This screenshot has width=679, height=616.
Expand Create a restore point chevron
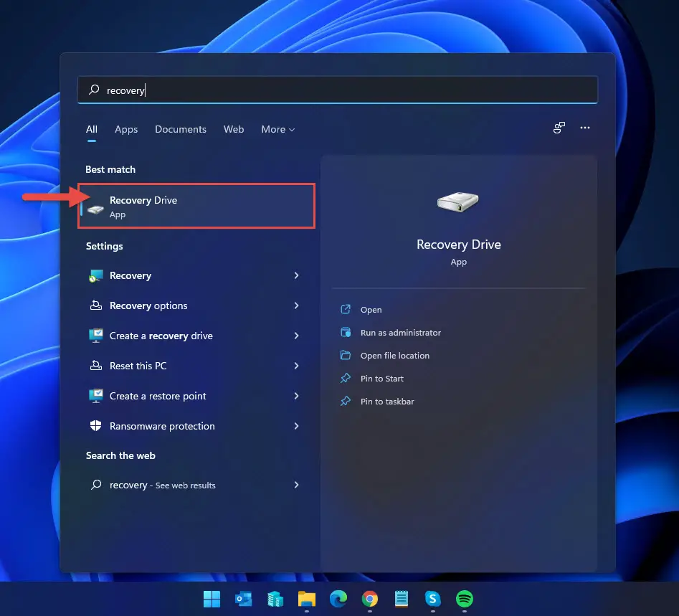pyautogui.click(x=296, y=396)
